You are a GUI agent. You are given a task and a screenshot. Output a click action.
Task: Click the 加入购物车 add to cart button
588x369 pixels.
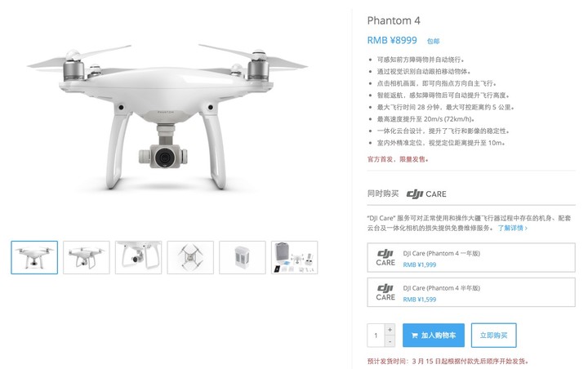434,336
